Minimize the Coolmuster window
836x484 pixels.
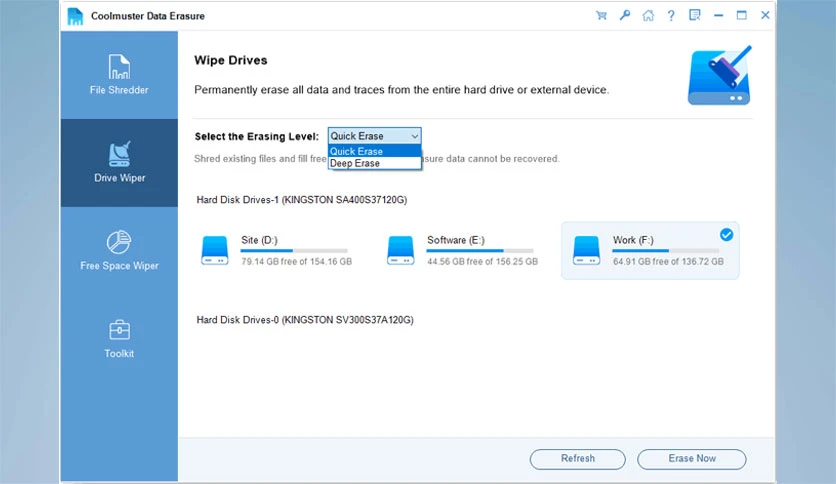pos(718,15)
